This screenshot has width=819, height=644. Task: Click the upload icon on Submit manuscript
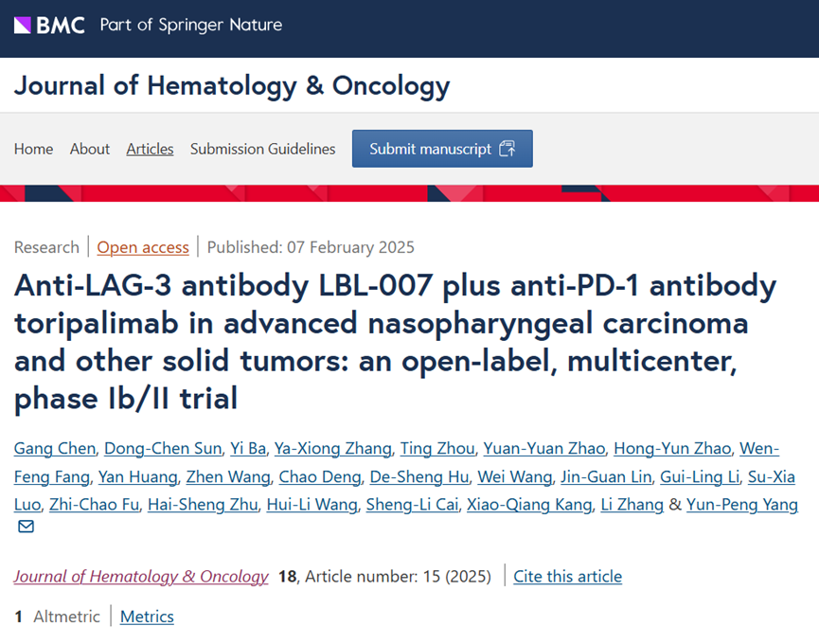coord(507,149)
